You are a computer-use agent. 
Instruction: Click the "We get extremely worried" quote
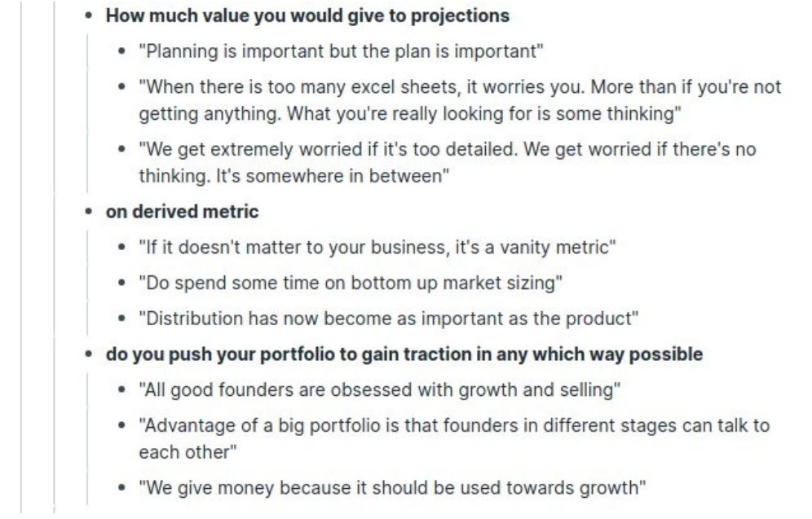(447, 150)
